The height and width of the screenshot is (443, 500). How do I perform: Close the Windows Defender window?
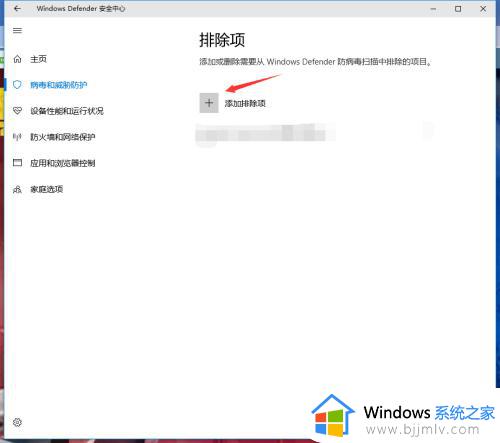pos(483,9)
